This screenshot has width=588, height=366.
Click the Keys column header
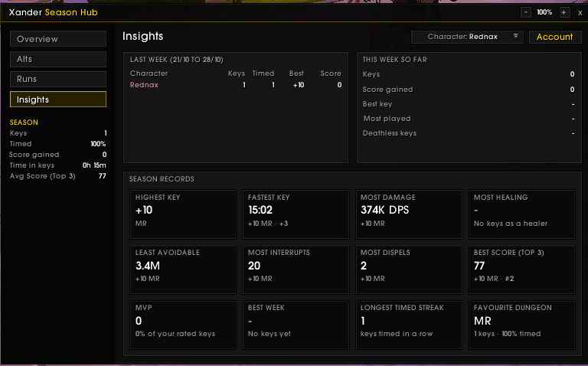pos(237,74)
